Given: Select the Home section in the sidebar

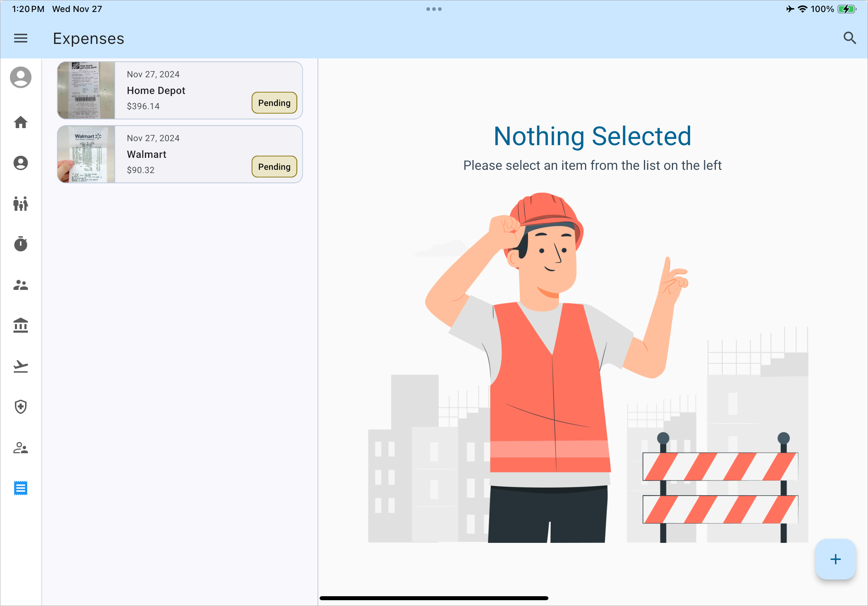Looking at the screenshot, I should (21, 122).
